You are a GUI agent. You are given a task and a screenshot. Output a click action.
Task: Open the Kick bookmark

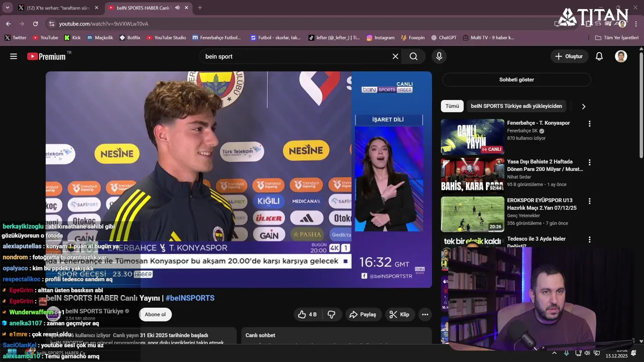tap(72, 37)
